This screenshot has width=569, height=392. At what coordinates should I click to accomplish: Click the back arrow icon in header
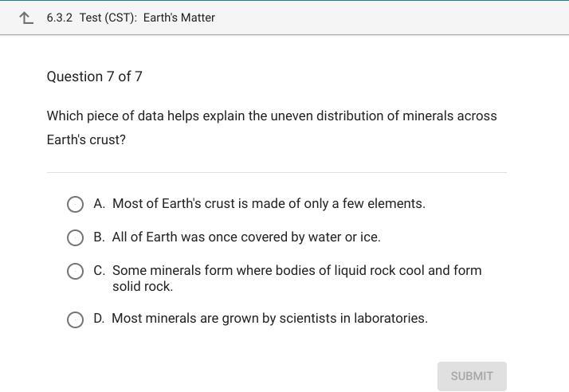[27, 18]
